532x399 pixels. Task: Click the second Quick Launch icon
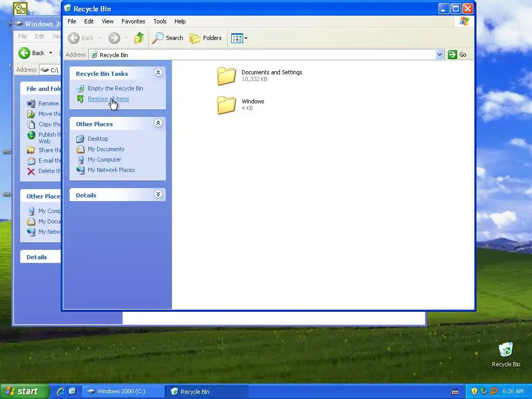(x=73, y=391)
